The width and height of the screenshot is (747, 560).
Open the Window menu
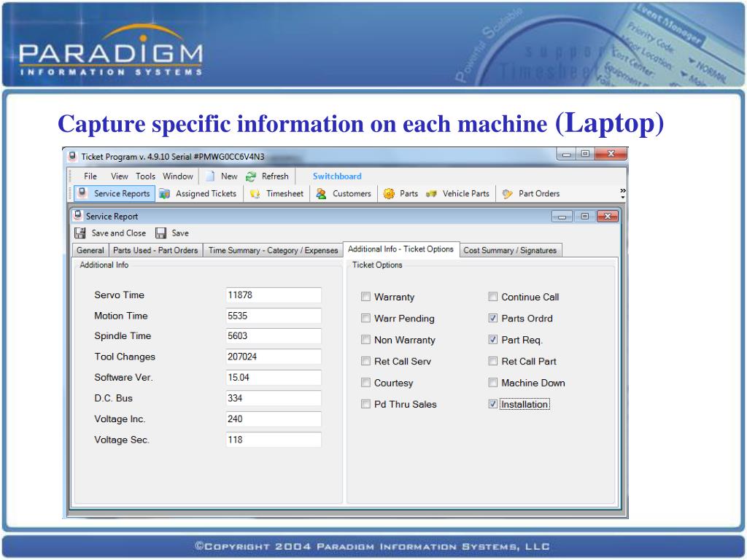click(x=178, y=176)
